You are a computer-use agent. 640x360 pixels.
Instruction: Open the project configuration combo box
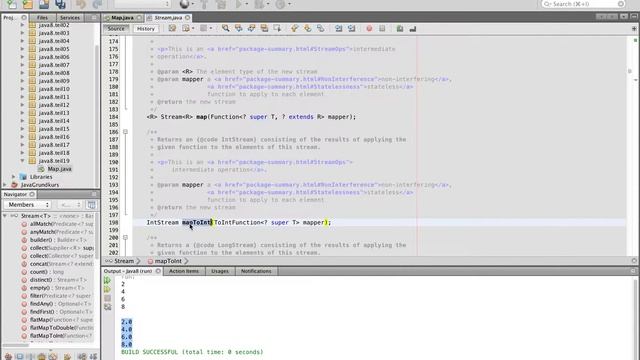coord(142,4)
